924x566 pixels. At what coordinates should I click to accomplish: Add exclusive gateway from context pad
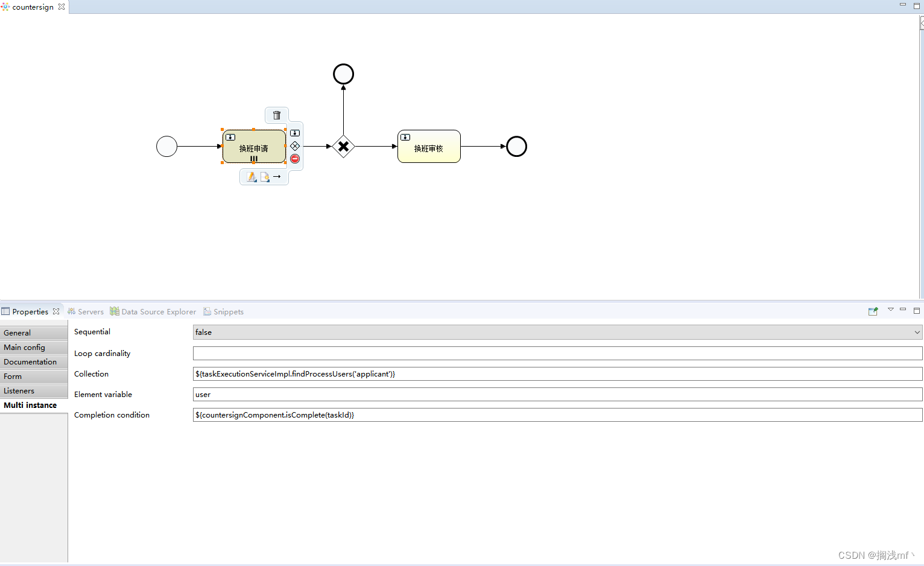tap(295, 146)
